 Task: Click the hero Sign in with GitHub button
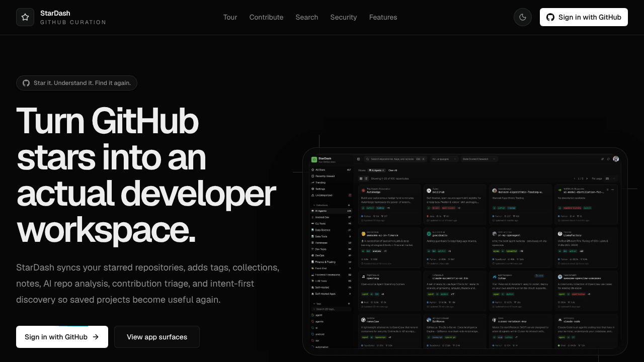pyautogui.click(x=62, y=337)
